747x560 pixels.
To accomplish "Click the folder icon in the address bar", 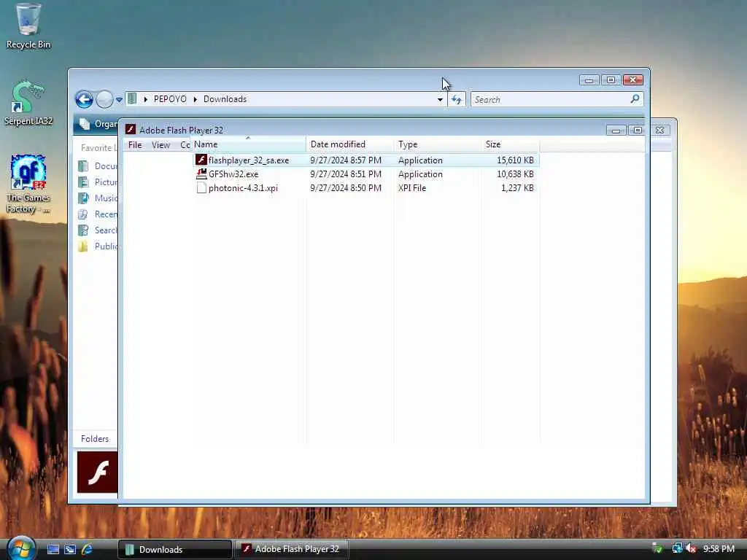I will 133,99.
